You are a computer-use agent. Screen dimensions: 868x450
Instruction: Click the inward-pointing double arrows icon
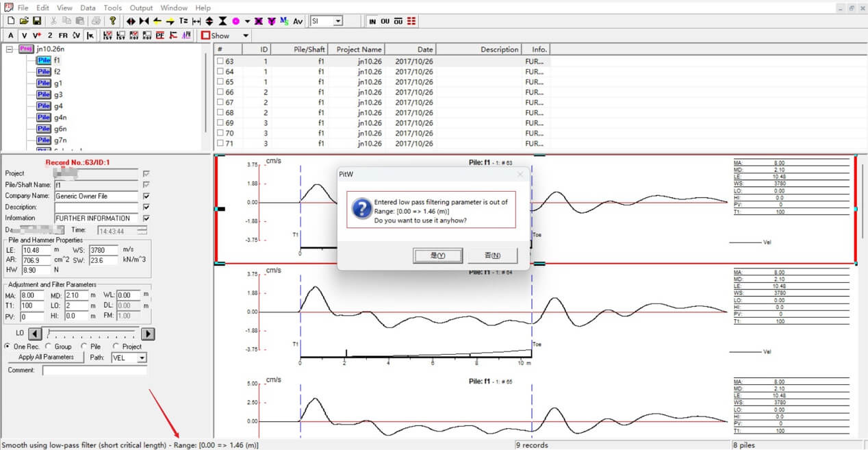pos(144,21)
